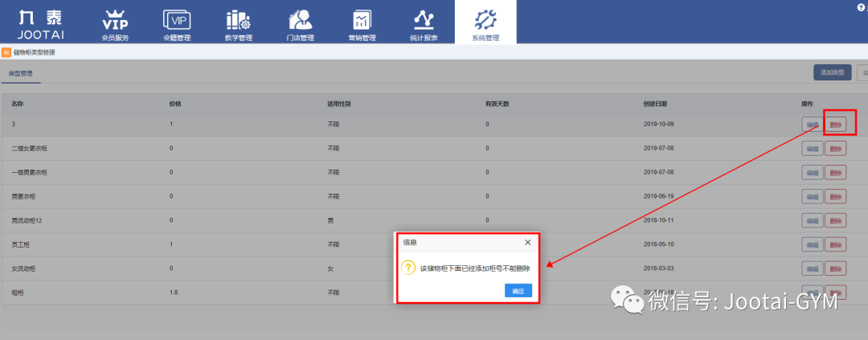Click the 该储物柜下面已经添加柜号不能删除 message
This screenshot has height=340, width=868.
(x=475, y=268)
